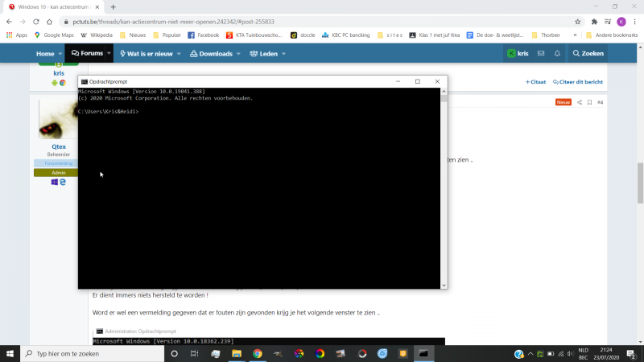Open the Facebook bookmark
The image size is (644, 362).
click(203, 35)
